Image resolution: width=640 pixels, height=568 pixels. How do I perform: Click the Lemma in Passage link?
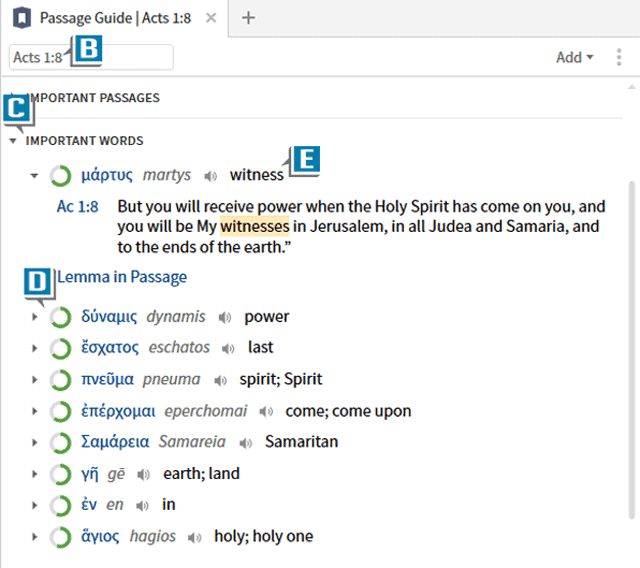122,277
